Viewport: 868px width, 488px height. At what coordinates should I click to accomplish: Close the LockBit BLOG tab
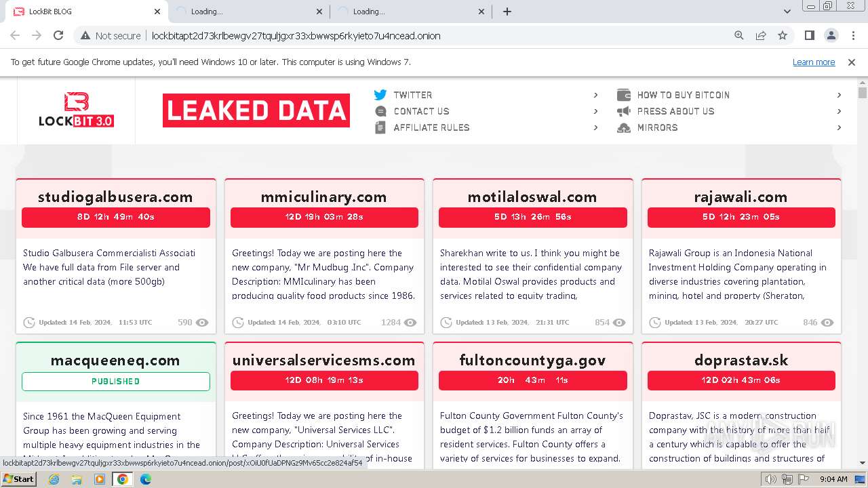(x=157, y=12)
